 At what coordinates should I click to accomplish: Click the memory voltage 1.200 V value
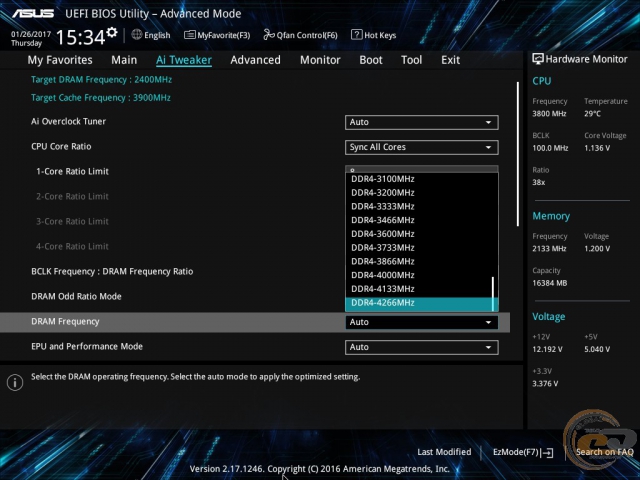coord(597,249)
